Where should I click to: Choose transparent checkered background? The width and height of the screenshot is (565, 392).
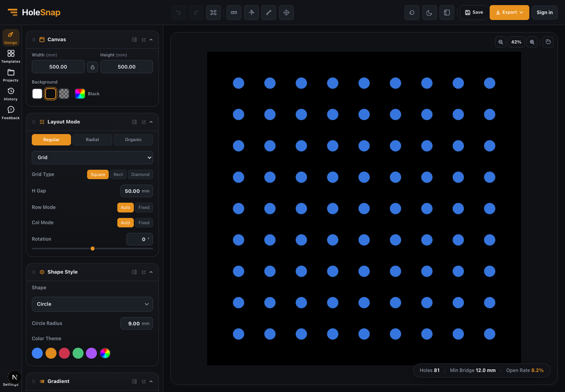pyautogui.click(x=64, y=94)
